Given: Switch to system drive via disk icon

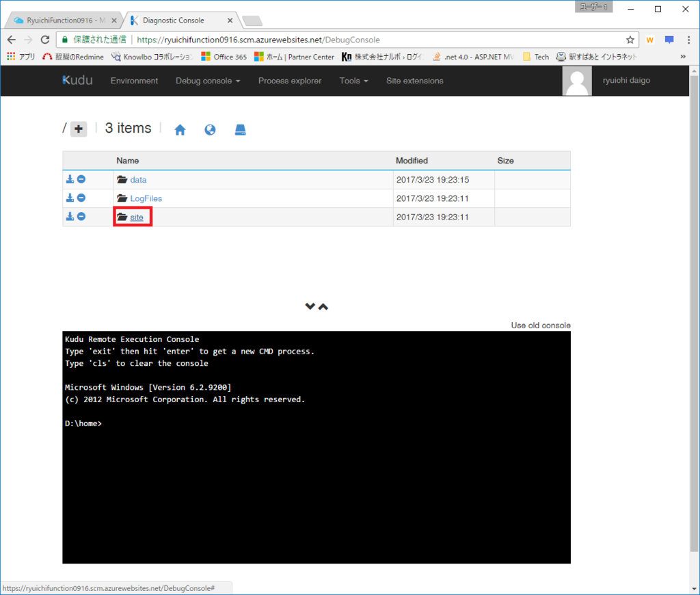Looking at the screenshot, I should (x=240, y=130).
